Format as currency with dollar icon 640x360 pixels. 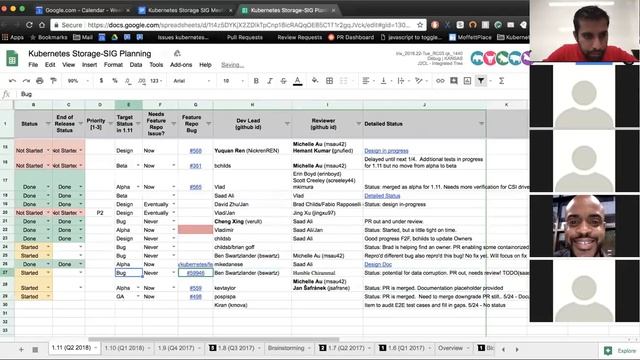(101, 81)
